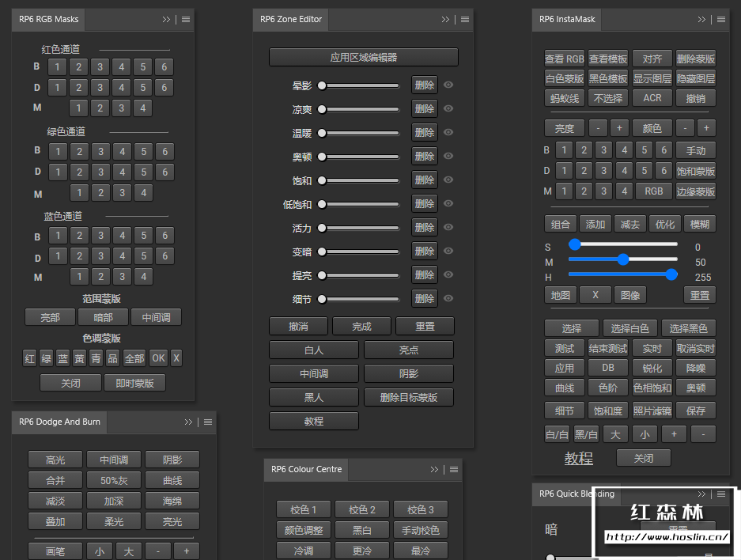This screenshot has height=560, width=741.
Task: Collapse RP6 Zone Editor panel with double chevron
Action: coord(446,19)
